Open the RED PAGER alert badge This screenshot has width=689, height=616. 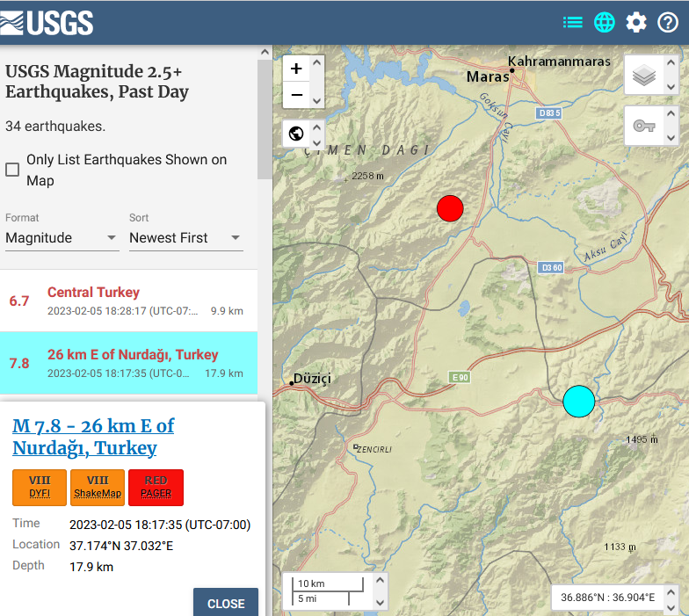click(156, 488)
